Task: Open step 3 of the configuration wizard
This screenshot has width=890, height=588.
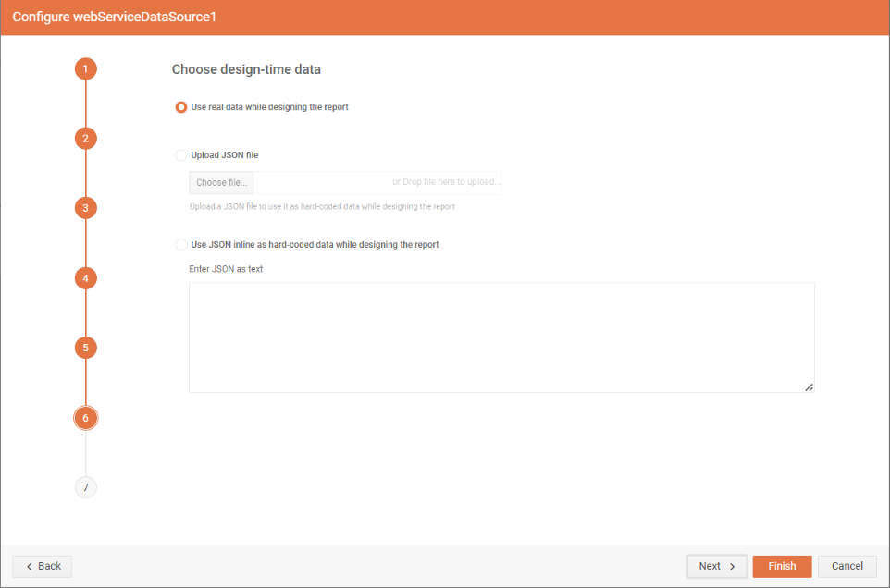Action: pos(85,208)
